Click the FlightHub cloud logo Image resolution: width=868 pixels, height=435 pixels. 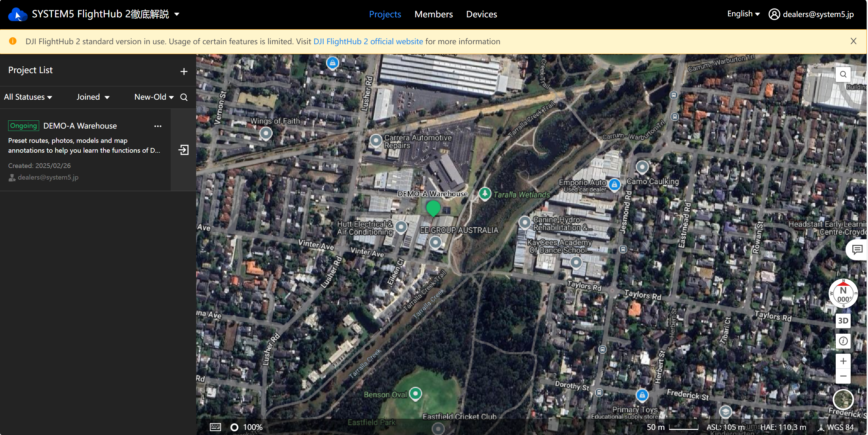[x=17, y=14]
